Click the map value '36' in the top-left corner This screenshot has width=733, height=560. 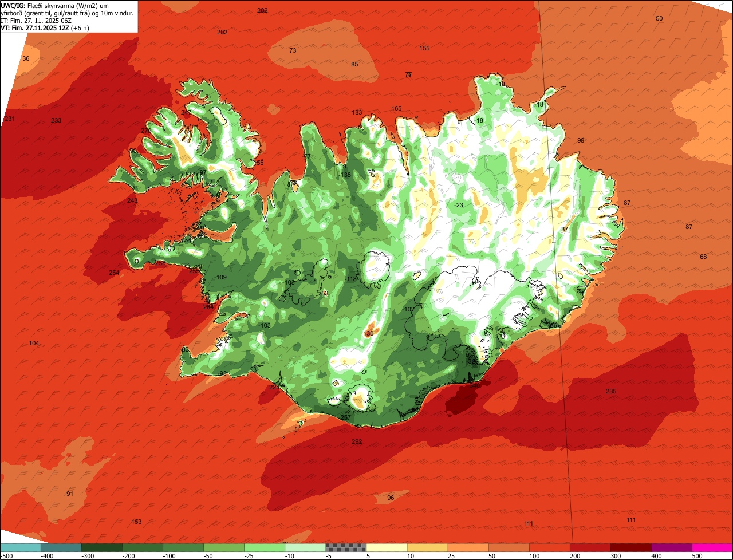[26, 58]
